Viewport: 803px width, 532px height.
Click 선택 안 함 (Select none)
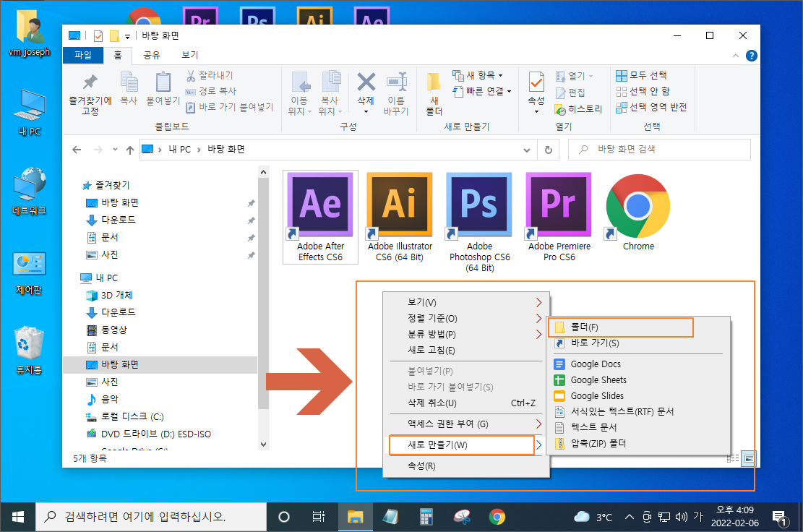[643, 91]
